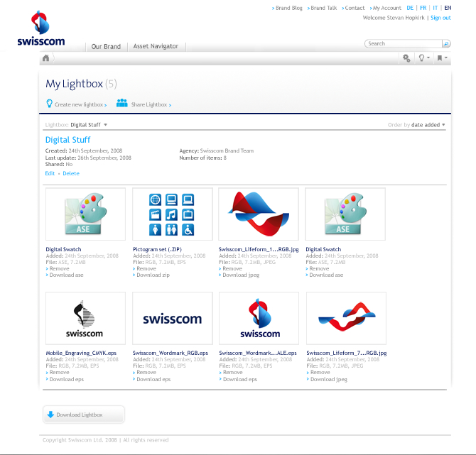Sign out of the account
The height and width of the screenshot is (455, 476).
(x=440, y=18)
